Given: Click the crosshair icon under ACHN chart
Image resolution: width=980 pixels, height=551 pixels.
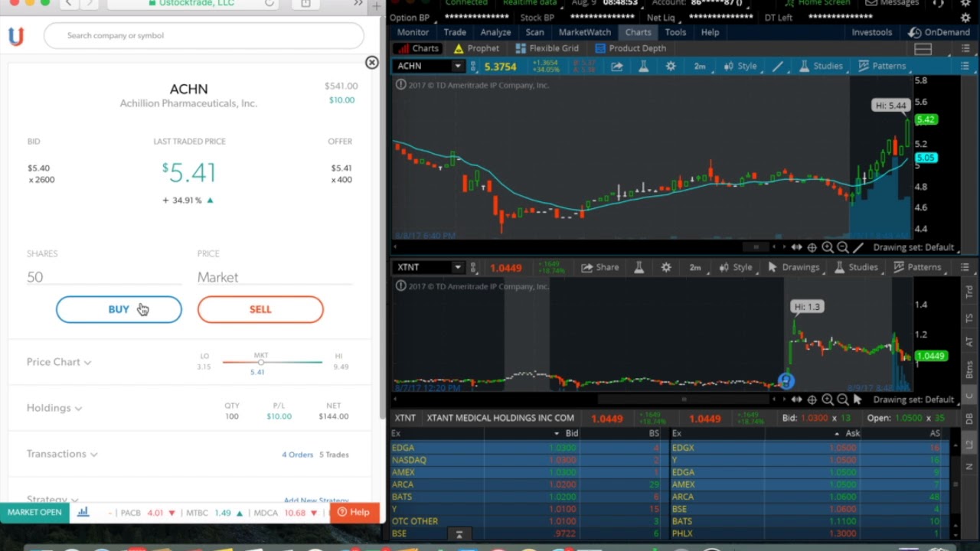Looking at the screenshot, I should pos(812,247).
